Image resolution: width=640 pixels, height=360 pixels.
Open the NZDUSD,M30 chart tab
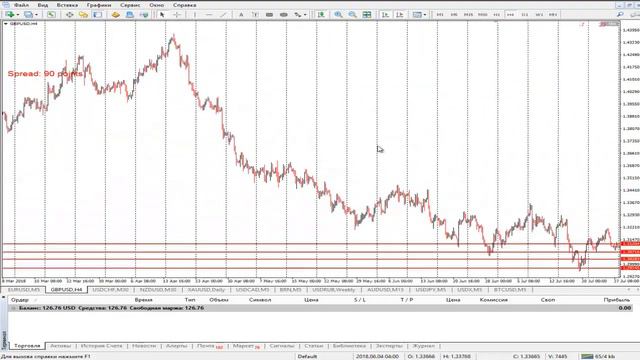[x=158, y=289]
